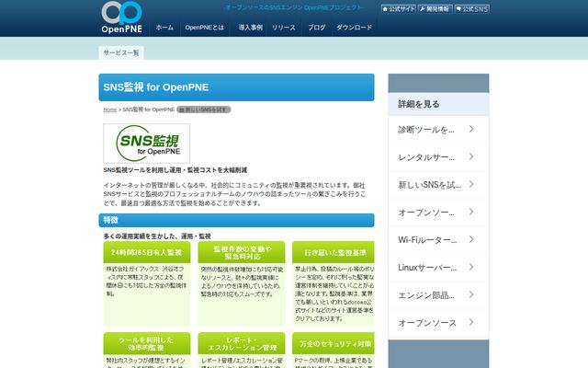Screen dimensions: 588x368
Task: Open the Wi-Fiルーター... sidebar item
Action: [438, 240]
